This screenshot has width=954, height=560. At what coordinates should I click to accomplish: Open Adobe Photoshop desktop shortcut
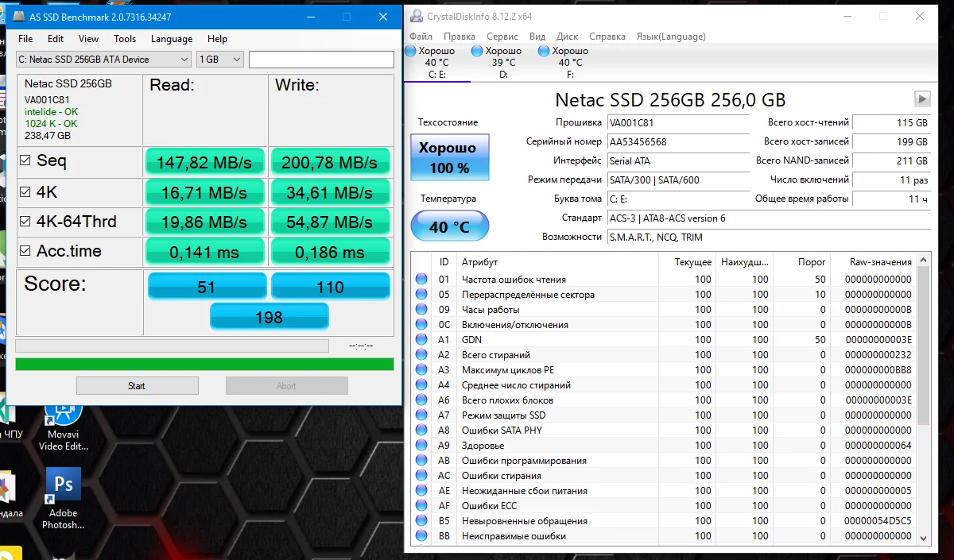[x=63, y=499]
